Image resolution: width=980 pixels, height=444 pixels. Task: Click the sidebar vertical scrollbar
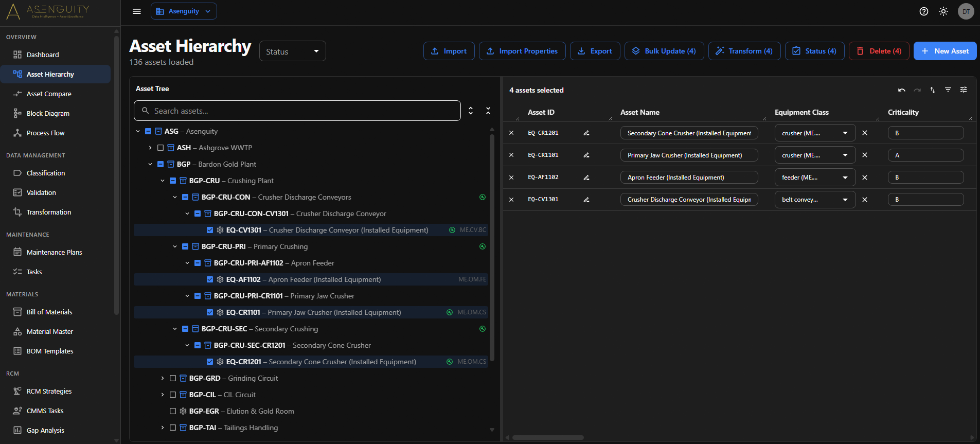(116, 175)
